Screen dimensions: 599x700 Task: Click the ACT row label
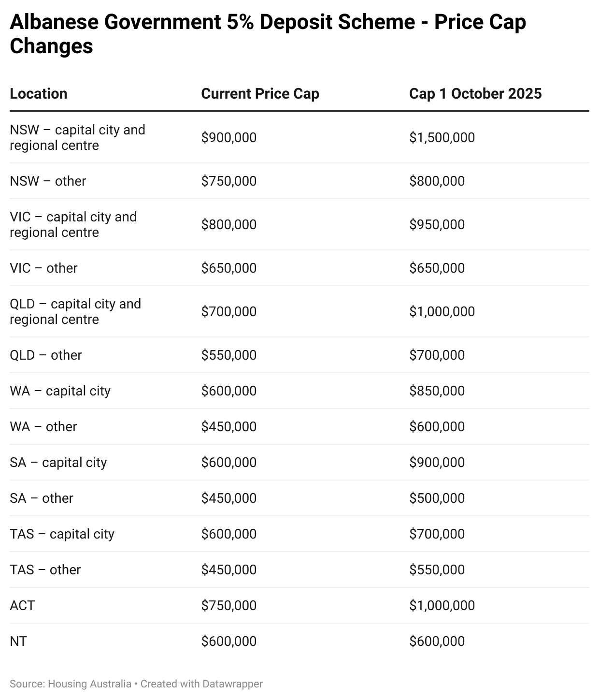point(22,606)
